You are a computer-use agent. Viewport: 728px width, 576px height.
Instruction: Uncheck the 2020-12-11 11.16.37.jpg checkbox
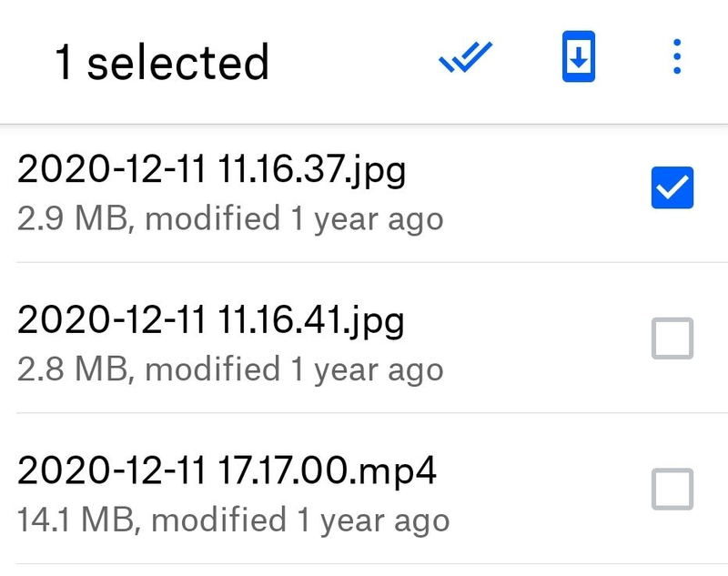pyautogui.click(x=672, y=188)
